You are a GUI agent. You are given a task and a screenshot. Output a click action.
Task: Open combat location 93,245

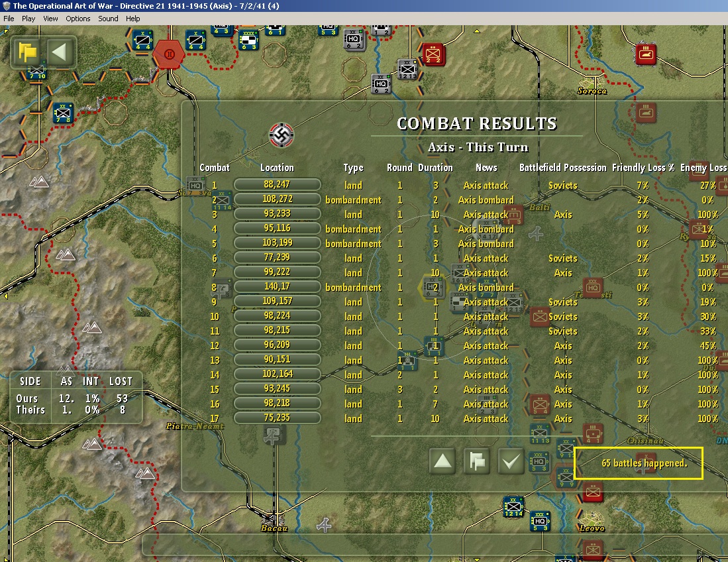coord(277,389)
